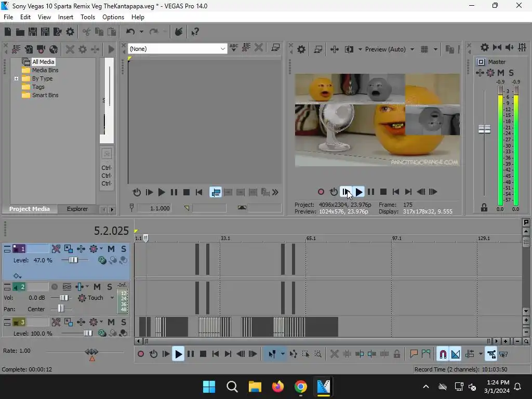Select the Zoom edit tool magnifier
532x399 pixels.
318,354
